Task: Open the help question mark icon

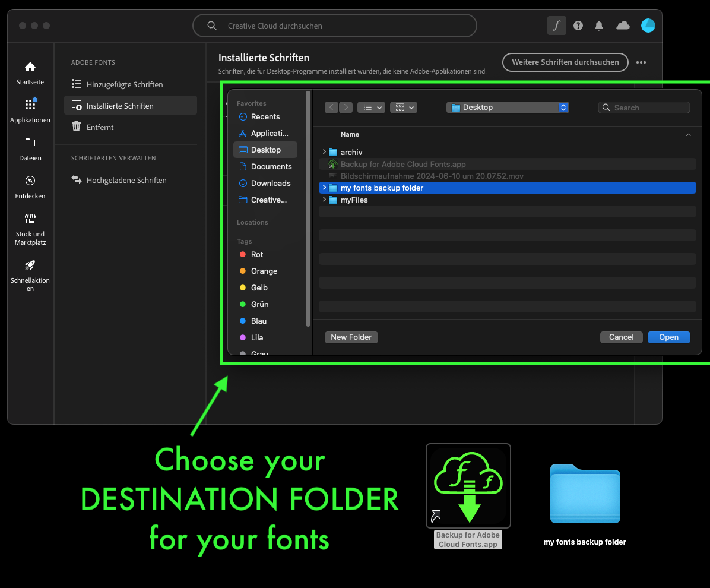Action: [578, 26]
